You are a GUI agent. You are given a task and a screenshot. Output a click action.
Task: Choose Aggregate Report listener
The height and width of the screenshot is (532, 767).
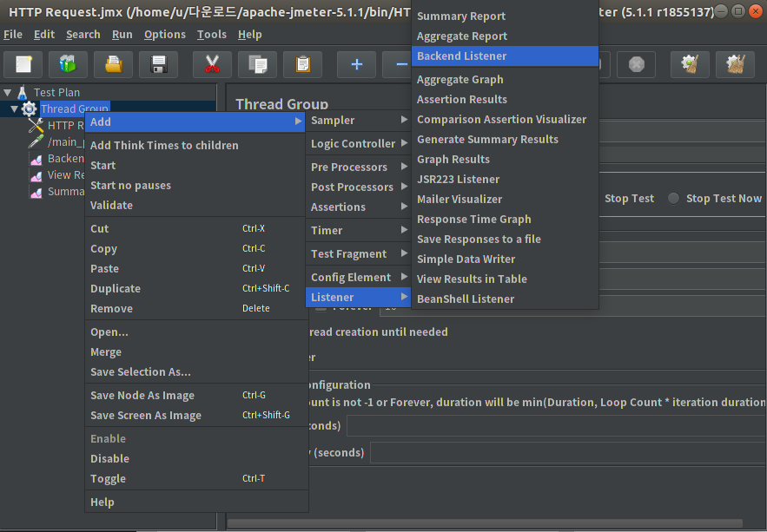(x=506, y=36)
